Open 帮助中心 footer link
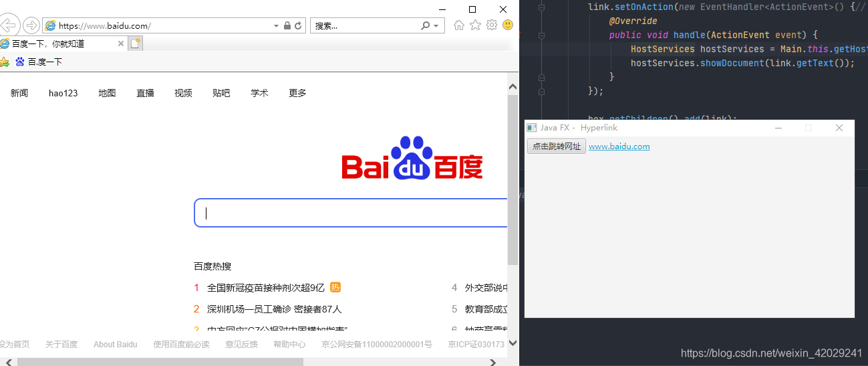The image size is (868, 366). [289, 345]
